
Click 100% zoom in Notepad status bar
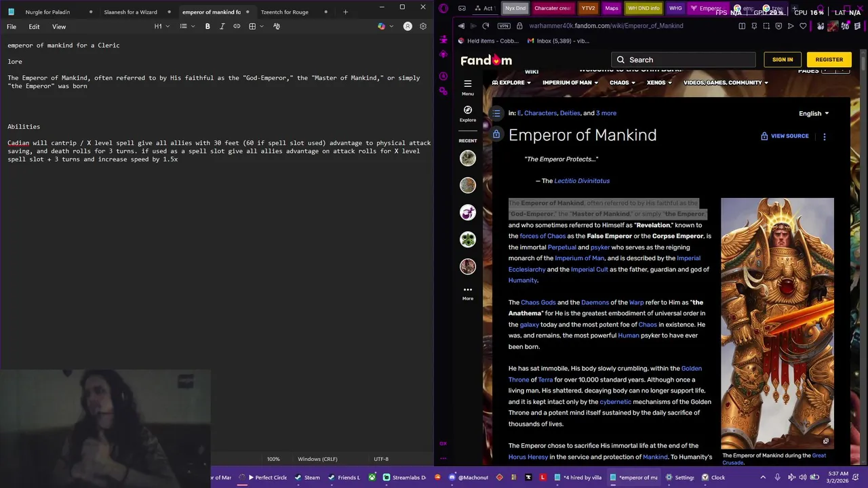(x=273, y=459)
